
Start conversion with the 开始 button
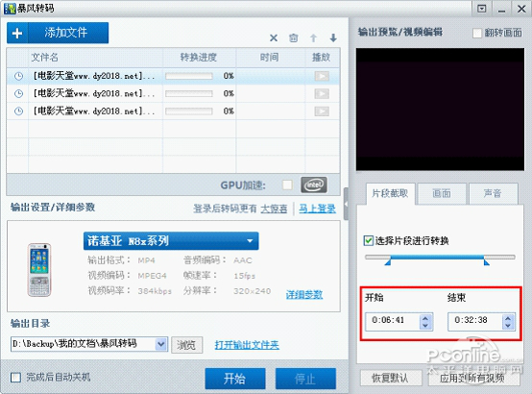click(x=234, y=379)
